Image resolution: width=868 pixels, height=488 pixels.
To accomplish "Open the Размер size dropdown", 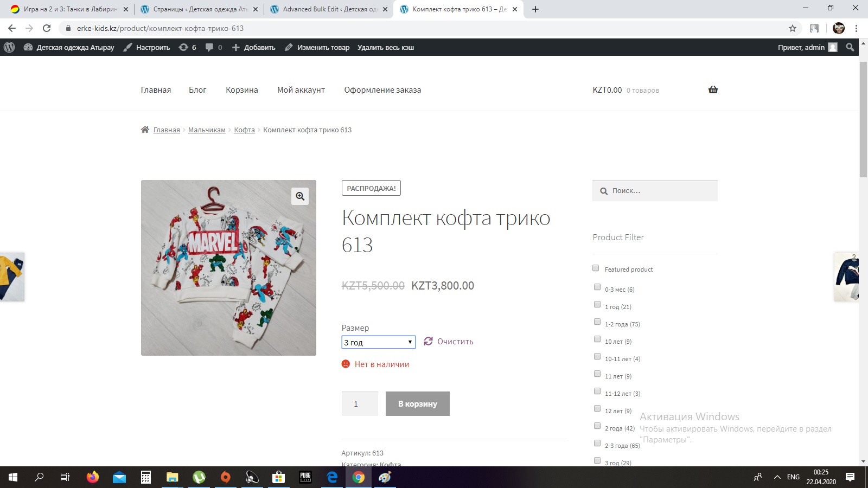I will tap(379, 342).
